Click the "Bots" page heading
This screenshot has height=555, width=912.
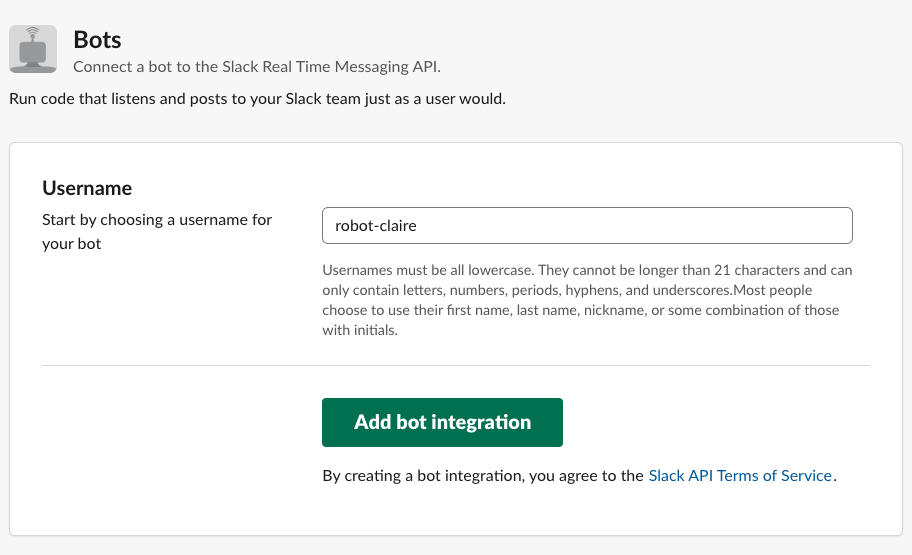click(x=98, y=40)
